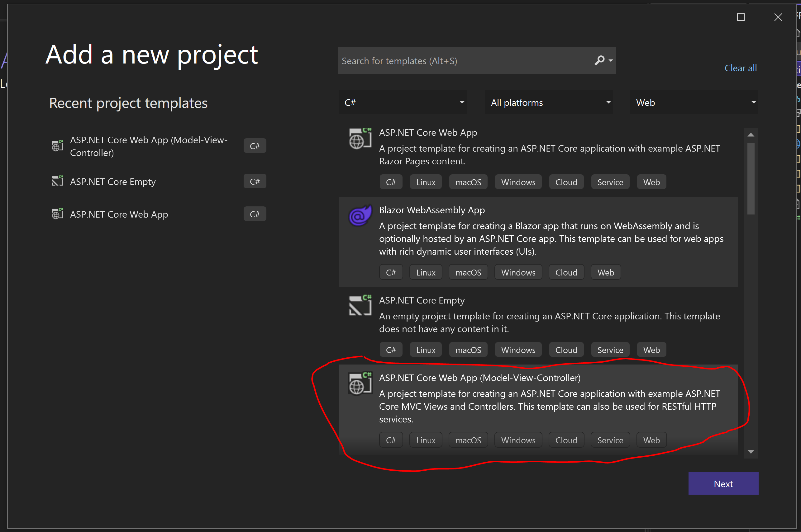Screen dimensions: 801x532
Task: Click the scroll down arrow on the template list
Action: [751, 452]
